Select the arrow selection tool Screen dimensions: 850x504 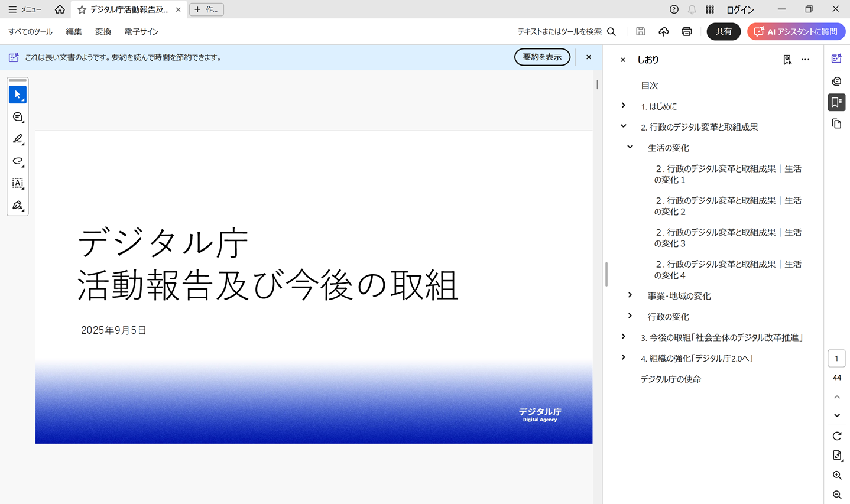[x=18, y=95]
